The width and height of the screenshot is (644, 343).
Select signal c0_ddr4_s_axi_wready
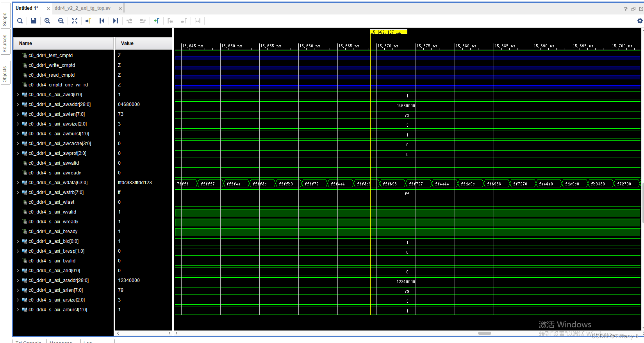pyautogui.click(x=53, y=222)
